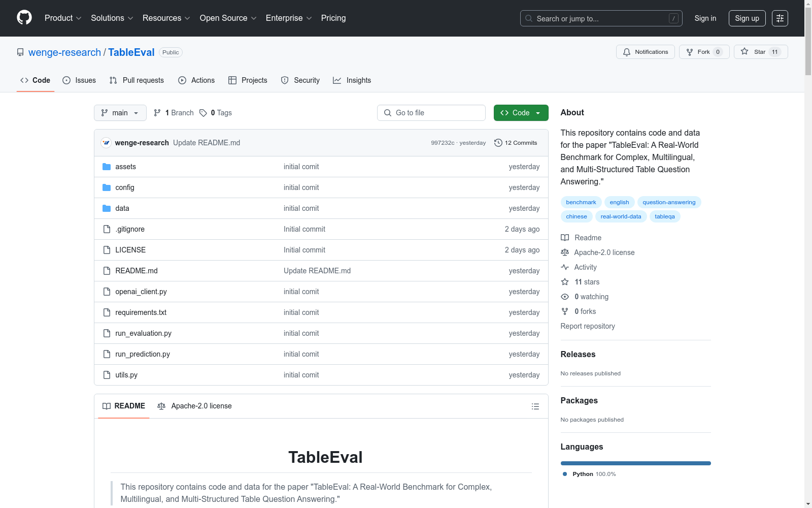Screen dimensions: 812x508
Task: Open the Insights tab
Action: pyautogui.click(x=358, y=80)
